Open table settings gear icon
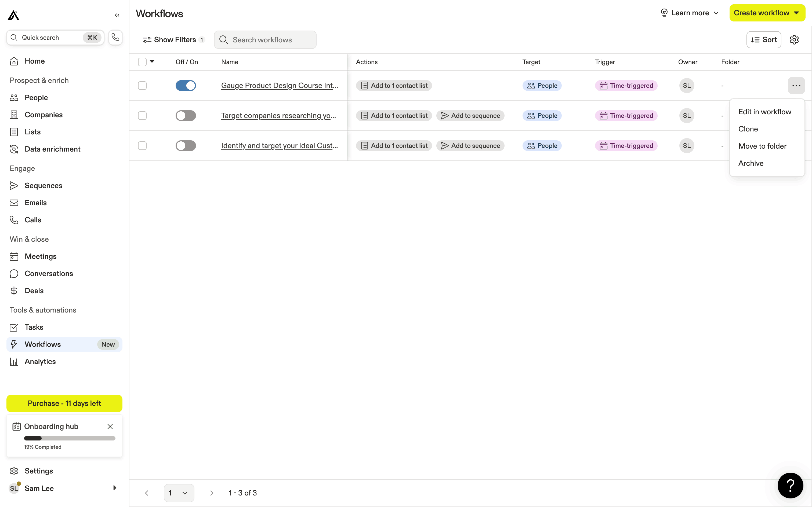Viewport: 812px width, 507px height. point(794,40)
